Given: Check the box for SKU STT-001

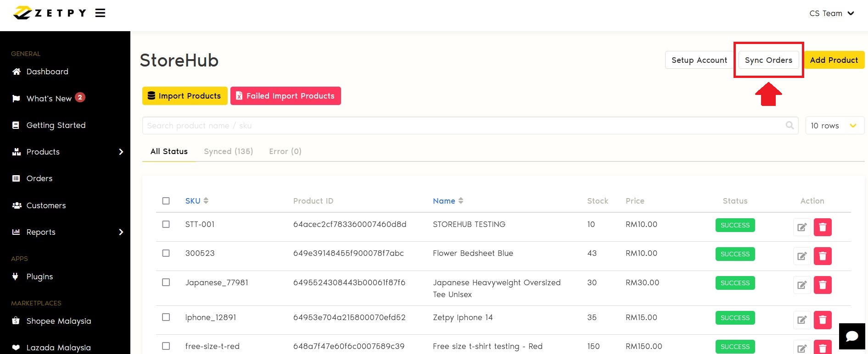Looking at the screenshot, I should pyautogui.click(x=166, y=224).
